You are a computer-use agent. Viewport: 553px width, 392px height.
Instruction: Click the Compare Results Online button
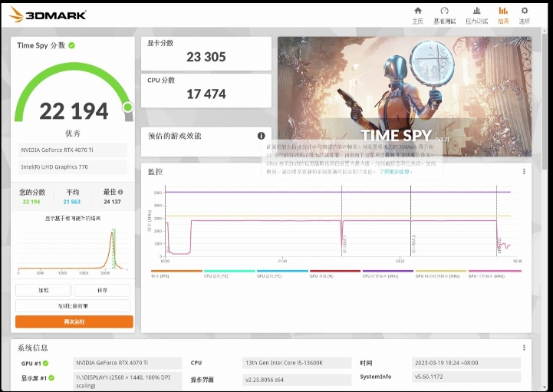tap(74, 305)
